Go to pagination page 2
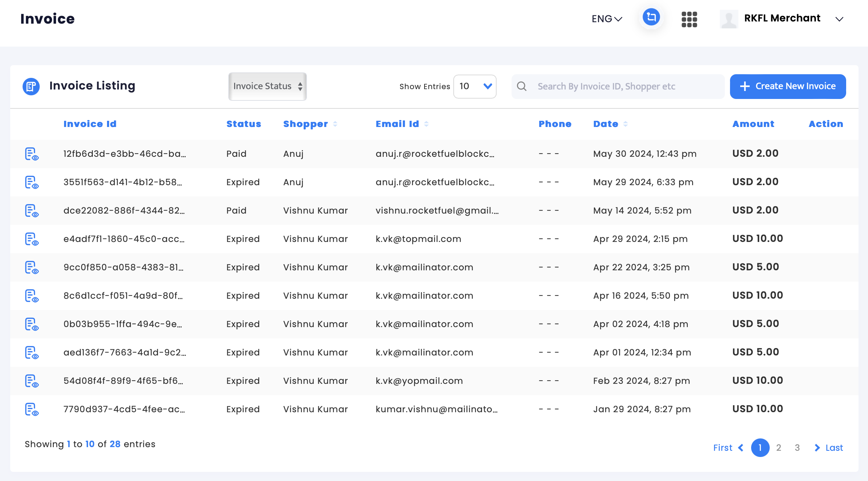868x481 pixels. tap(778, 448)
